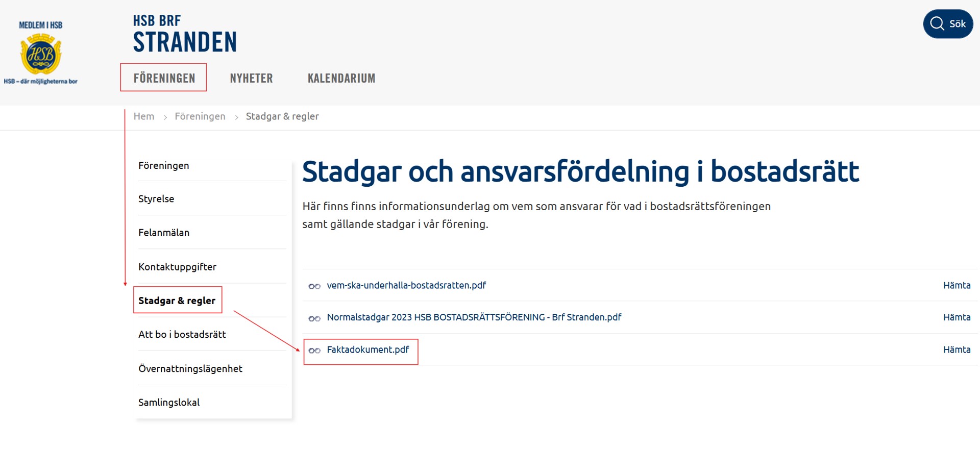Click link icon beside Faktadokument.pdf
The image size is (980, 449).
(314, 351)
